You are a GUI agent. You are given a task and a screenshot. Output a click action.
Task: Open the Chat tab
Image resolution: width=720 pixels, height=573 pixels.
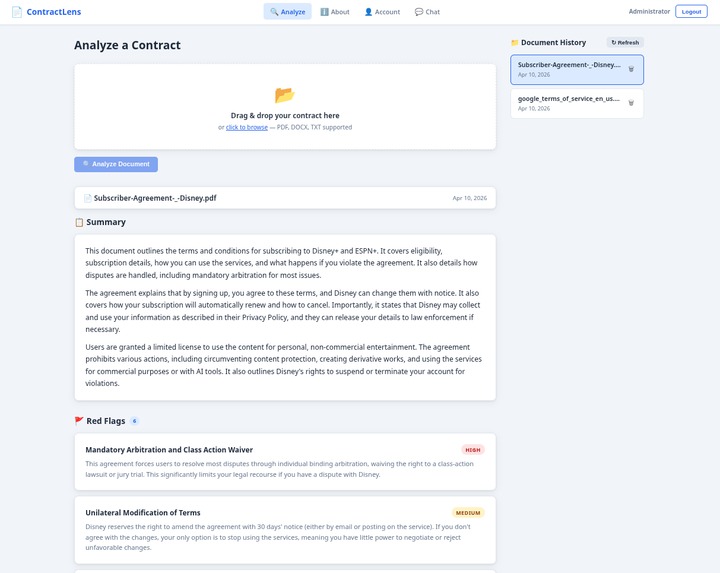(427, 11)
